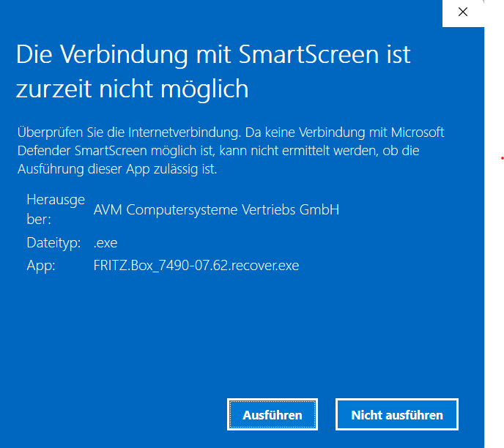Click the line 'Ausführung dieser App zulässig ist'
Viewport: 504px width, 448px height.
coord(117,169)
